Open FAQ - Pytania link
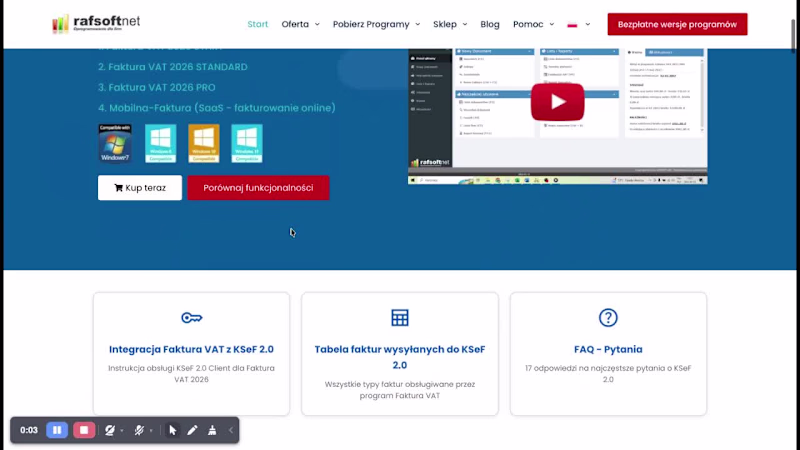800x450 pixels. coord(608,349)
